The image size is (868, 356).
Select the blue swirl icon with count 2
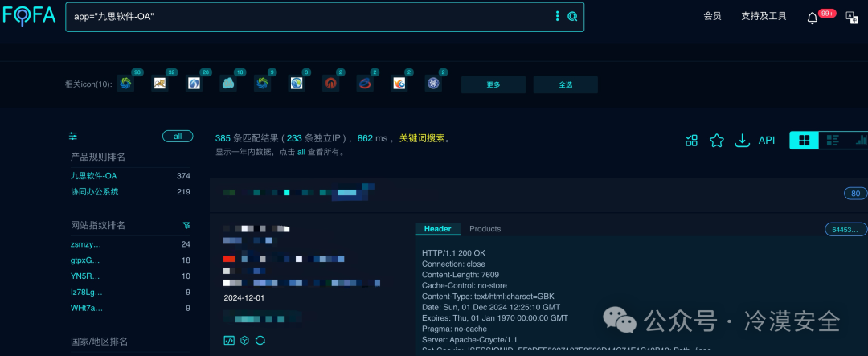(365, 84)
